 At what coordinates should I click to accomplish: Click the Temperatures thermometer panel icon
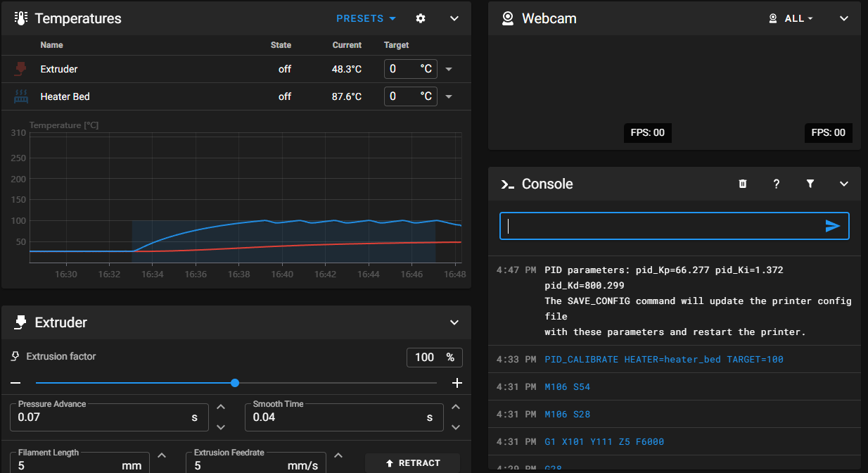20,18
